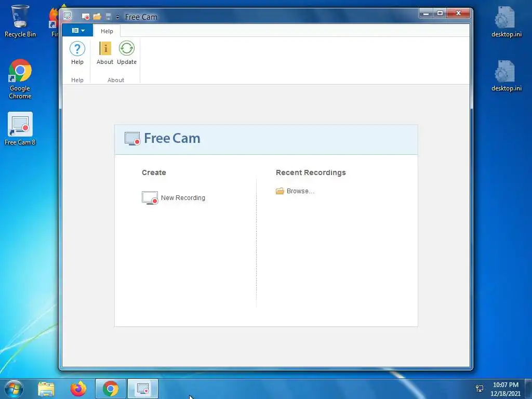
Task: Open the Help icon in the ribbon
Action: point(77,53)
